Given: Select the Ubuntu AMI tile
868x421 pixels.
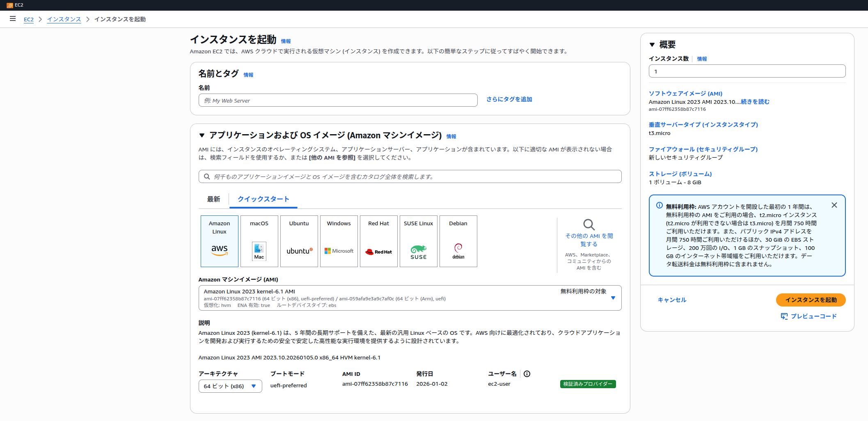Looking at the screenshot, I should pyautogui.click(x=299, y=241).
